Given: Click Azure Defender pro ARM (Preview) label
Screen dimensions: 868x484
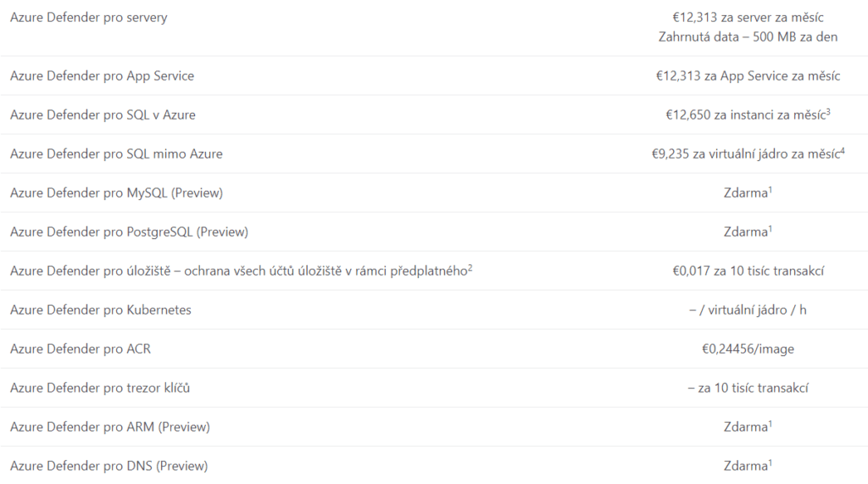Looking at the screenshot, I should coord(110,427).
